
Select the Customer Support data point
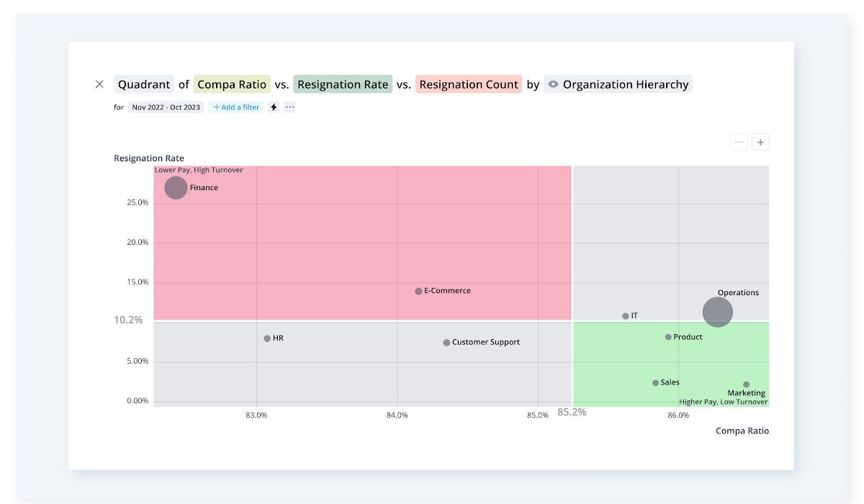(x=446, y=343)
